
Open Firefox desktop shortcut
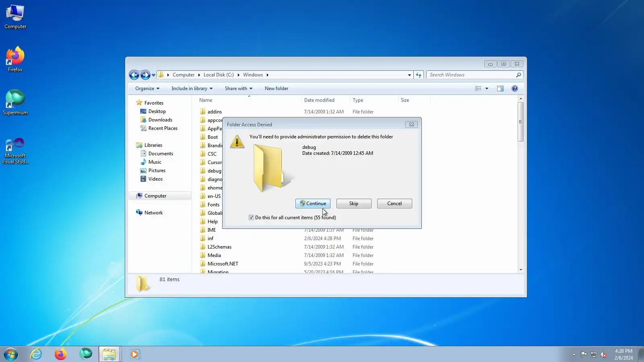[15, 60]
